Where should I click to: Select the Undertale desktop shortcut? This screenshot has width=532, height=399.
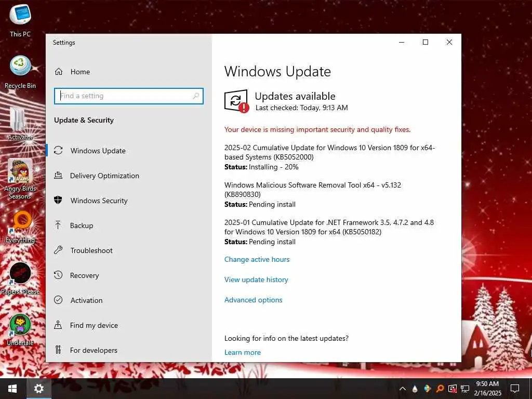20,330
